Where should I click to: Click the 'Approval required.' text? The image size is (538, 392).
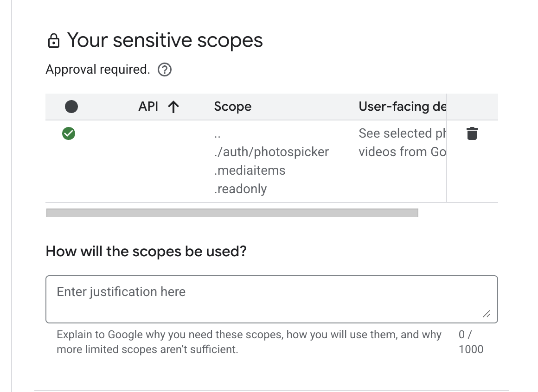coord(98,70)
